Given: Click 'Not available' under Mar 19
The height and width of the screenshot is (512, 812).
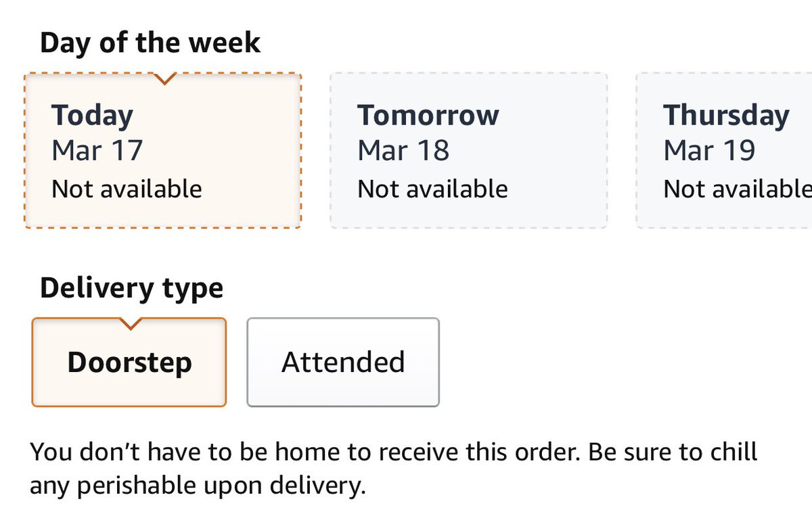Looking at the screenshot, I should [737, 189].
